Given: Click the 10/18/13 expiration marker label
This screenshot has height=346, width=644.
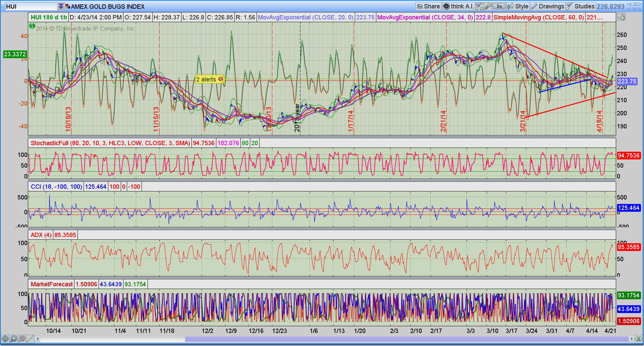Looking at the screenshot, I should 68,119.
